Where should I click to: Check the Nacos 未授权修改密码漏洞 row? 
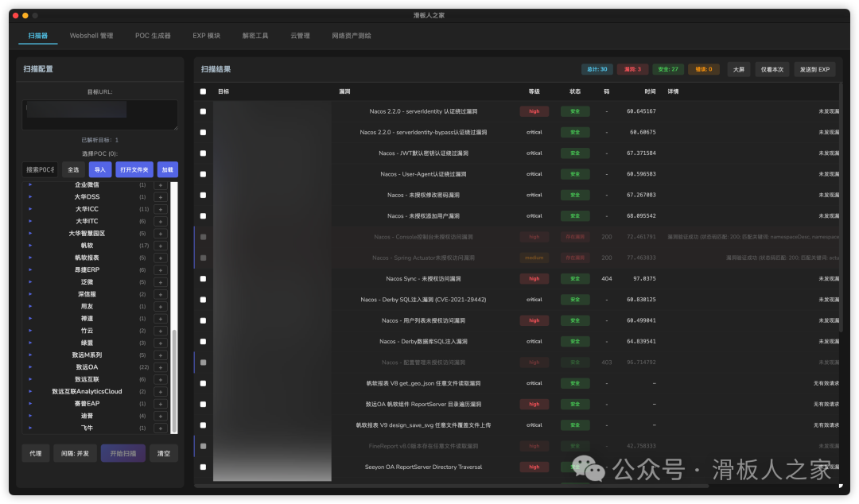pos(204,195)
